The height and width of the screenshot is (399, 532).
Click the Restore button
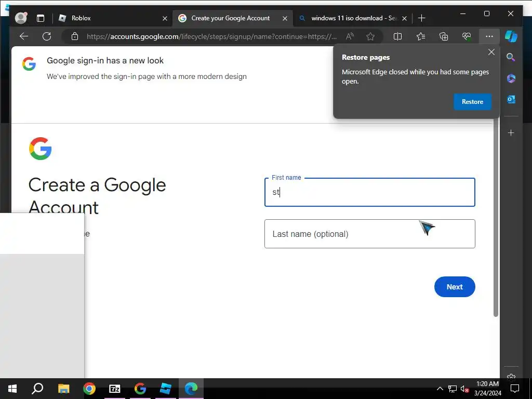click(472, 102)
